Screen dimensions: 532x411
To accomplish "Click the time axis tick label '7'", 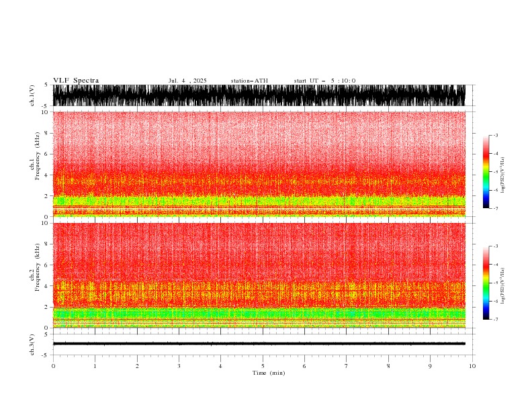I will click(347, 366).
